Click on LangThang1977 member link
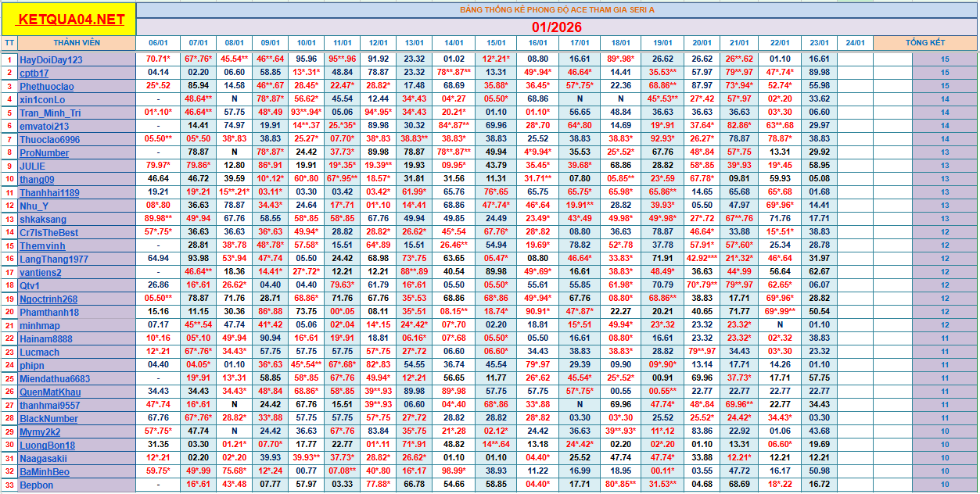Viewport: 980px width, 494px height. tap(54, 260)
